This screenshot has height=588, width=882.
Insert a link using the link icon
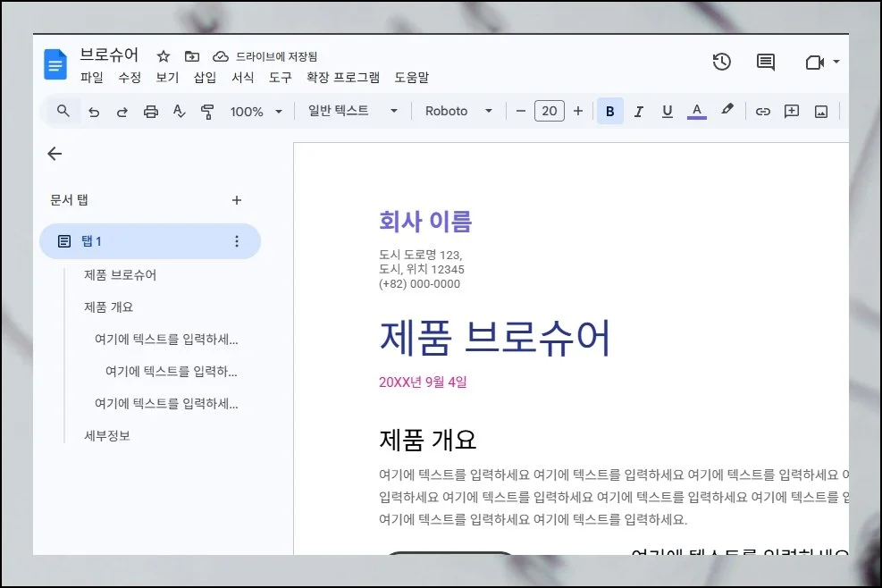(x=762, y=111)
